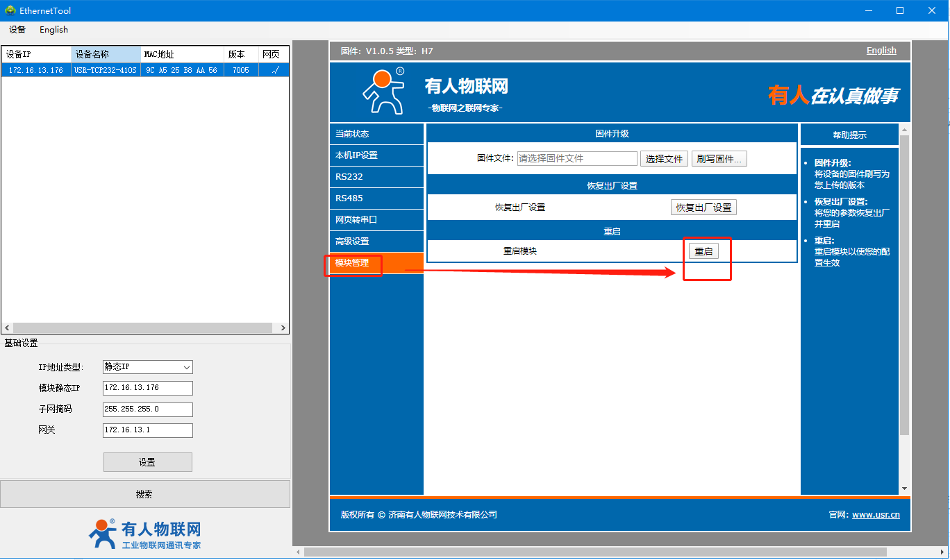950x560 pixels.
Task: Click the 刷写固件 button
Action: click(719, 159)
